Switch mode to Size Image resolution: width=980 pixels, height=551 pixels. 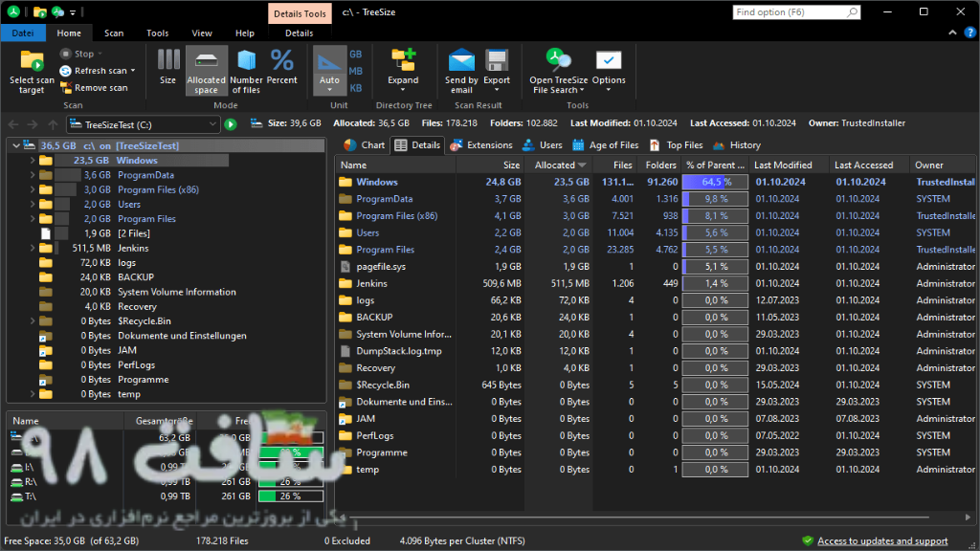[x=167, y=68]
